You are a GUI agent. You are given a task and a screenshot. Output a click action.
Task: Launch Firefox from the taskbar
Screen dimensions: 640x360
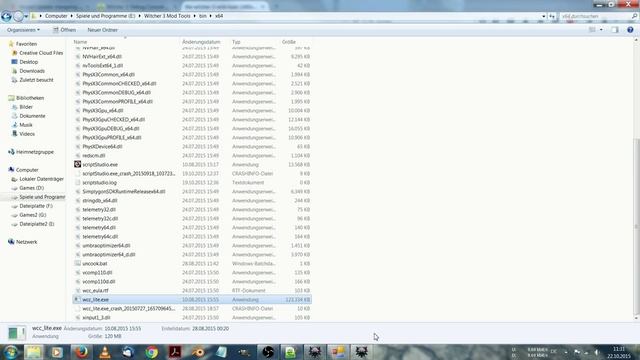click(x=81, y=352)
